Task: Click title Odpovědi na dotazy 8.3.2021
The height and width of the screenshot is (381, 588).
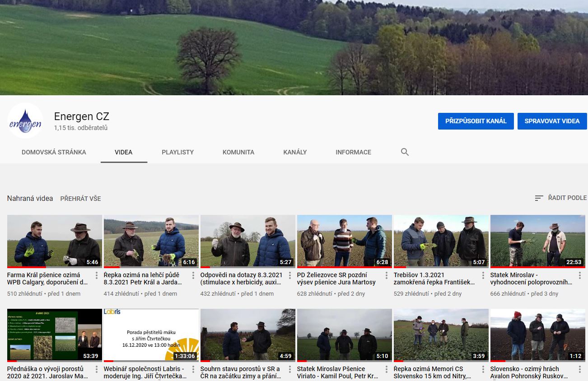Action: tap(242, 279)
